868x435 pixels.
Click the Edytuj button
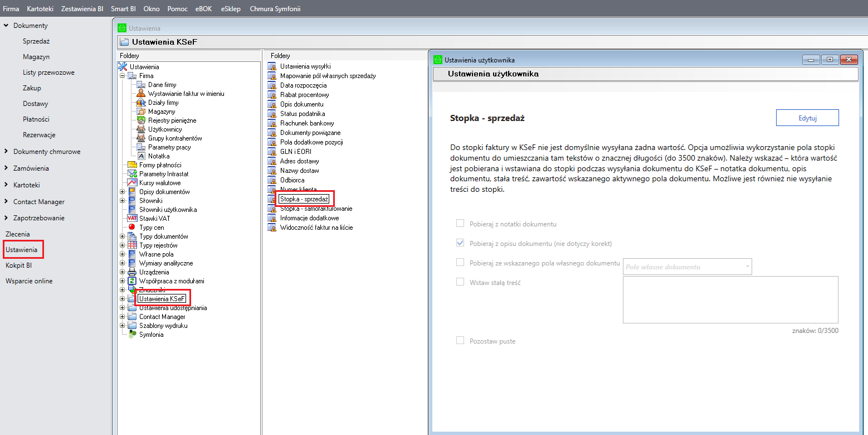point(807,118)
